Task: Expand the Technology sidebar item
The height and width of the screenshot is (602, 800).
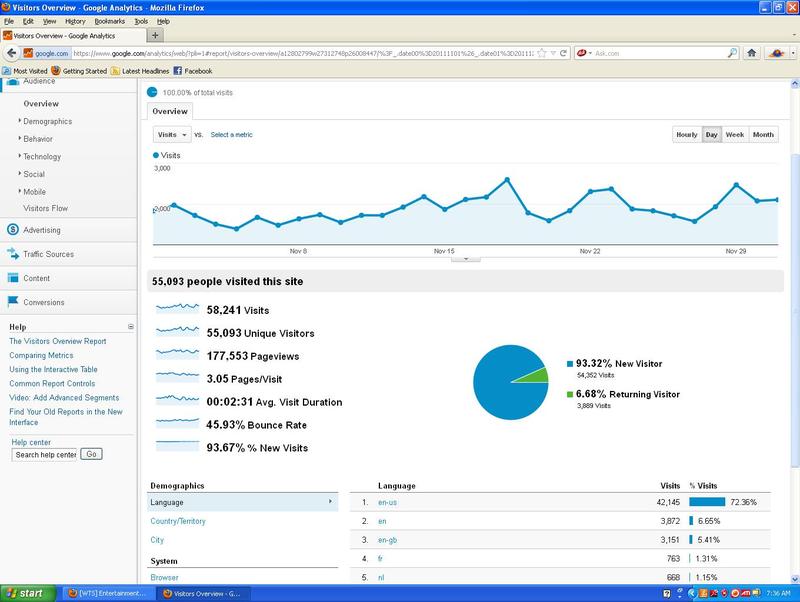Action: coord(41,157)
